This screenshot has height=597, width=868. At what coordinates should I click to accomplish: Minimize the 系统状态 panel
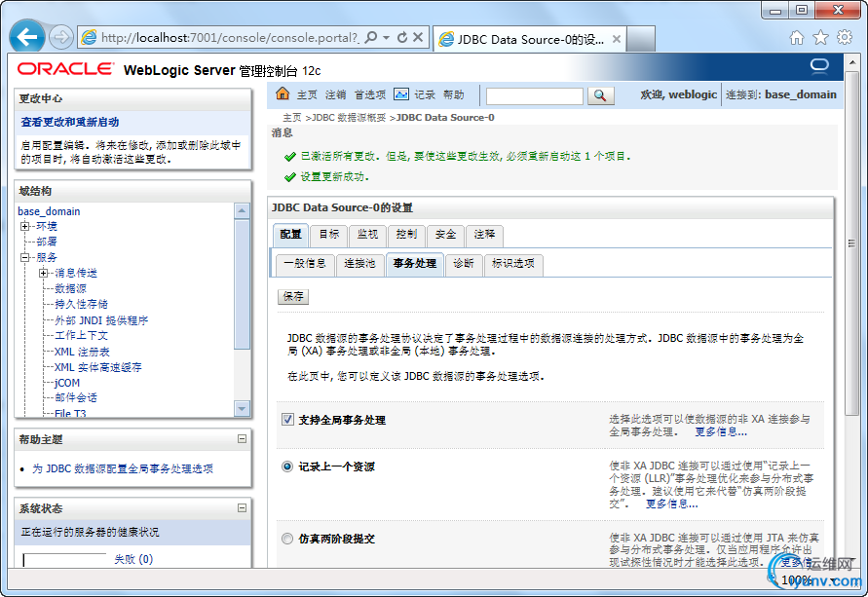[242, 507]
